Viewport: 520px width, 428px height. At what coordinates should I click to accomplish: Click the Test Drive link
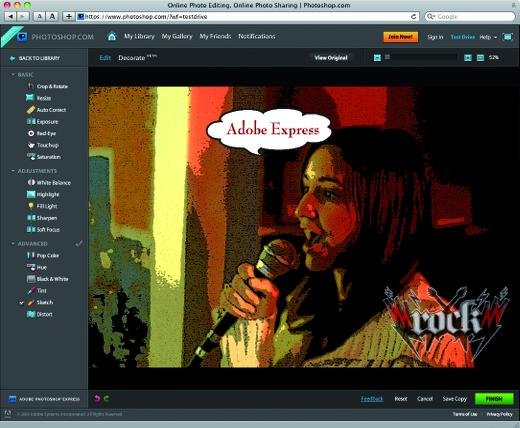[463, 37]
